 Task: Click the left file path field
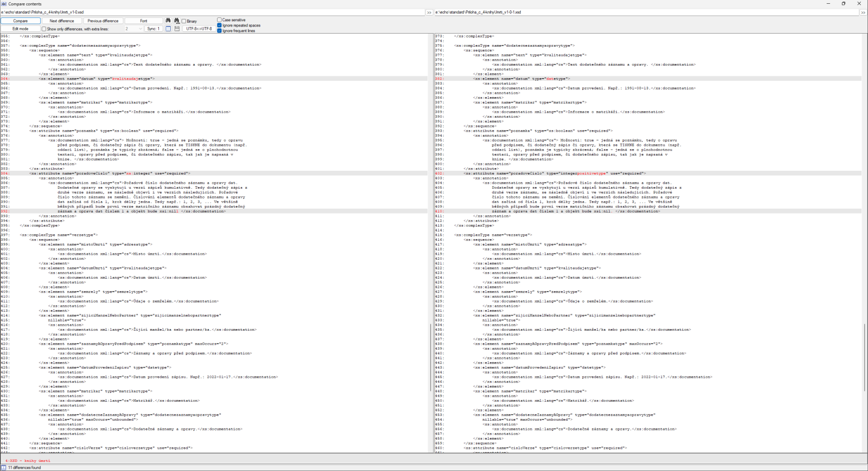tap(213, 12)
